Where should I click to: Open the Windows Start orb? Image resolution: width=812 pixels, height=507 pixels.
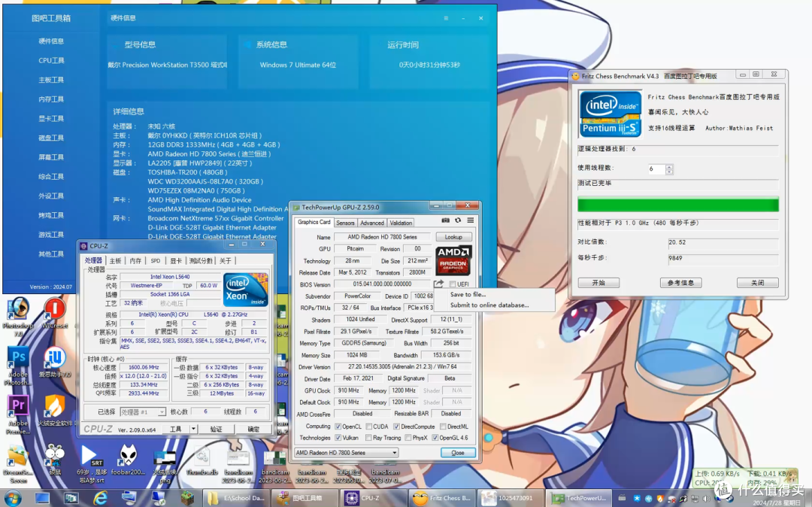(x=13, y=499)
